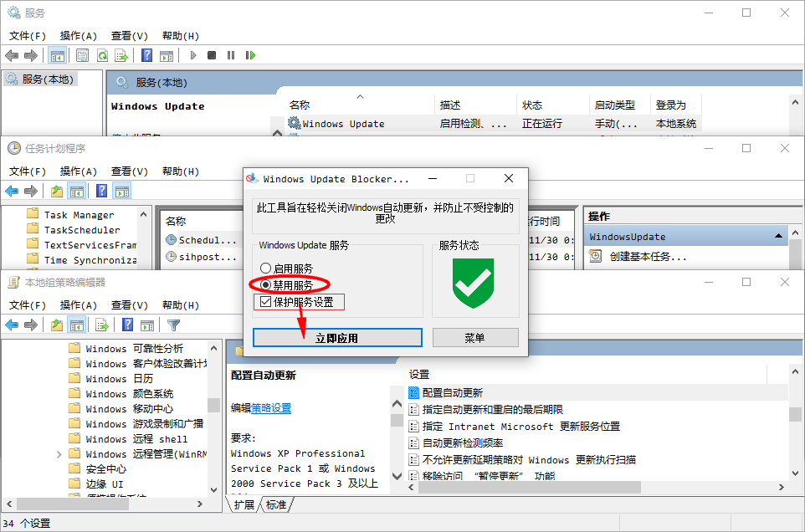The image size is (805, 532).
Task: Select Task Manager folder in Task Scheduler
Action: [79, 215]
